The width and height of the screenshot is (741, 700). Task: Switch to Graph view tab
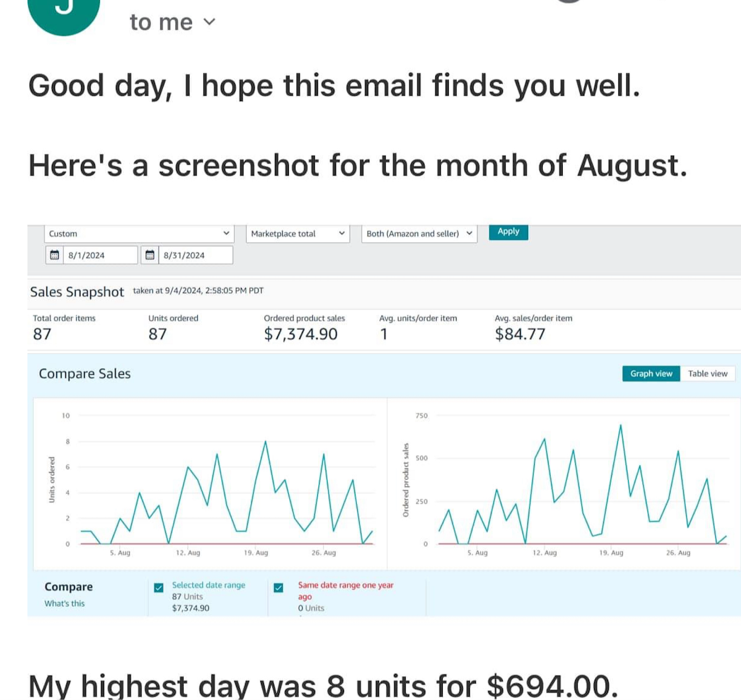(x=651, y=373)
